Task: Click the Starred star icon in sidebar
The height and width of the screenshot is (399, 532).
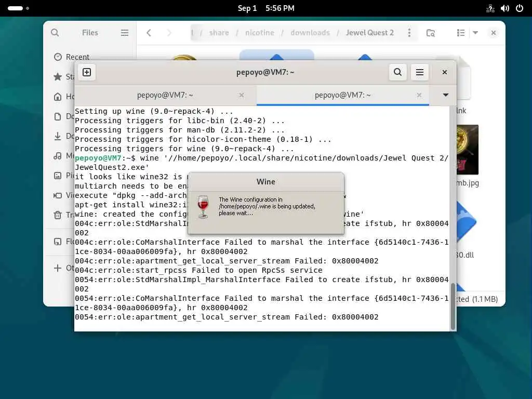Action: 58,77
